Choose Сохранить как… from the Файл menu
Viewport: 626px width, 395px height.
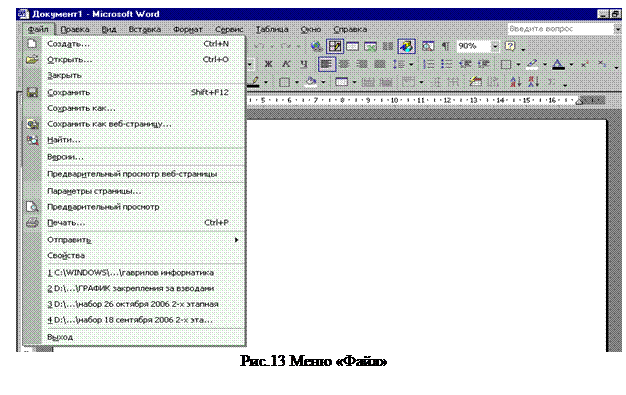(135, 108)
